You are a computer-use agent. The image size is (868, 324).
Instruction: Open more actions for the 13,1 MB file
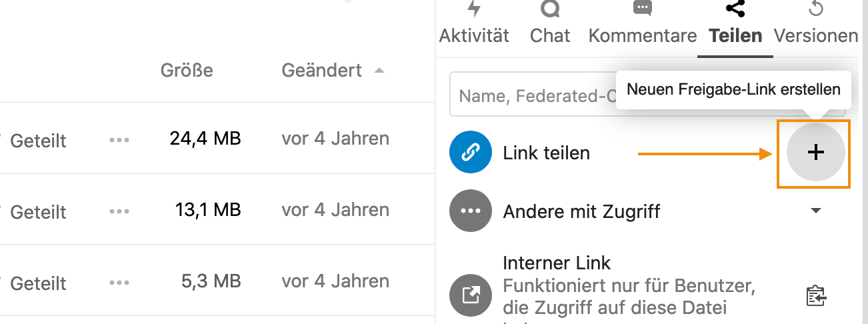coord(119,211)
